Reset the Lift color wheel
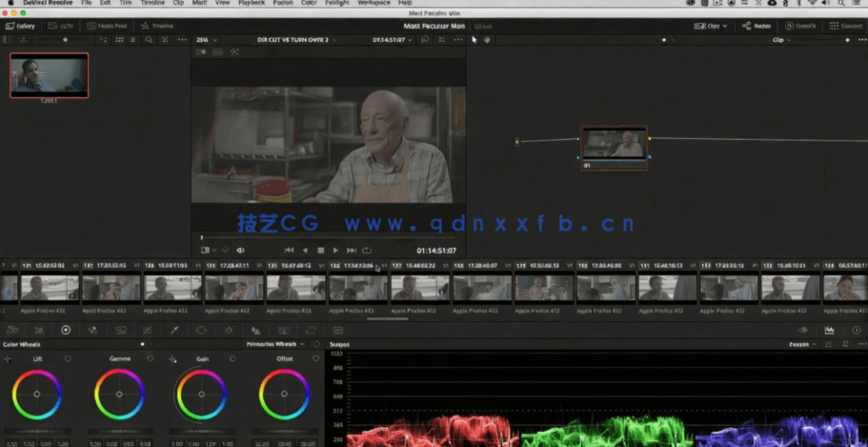 coord(68,359)
